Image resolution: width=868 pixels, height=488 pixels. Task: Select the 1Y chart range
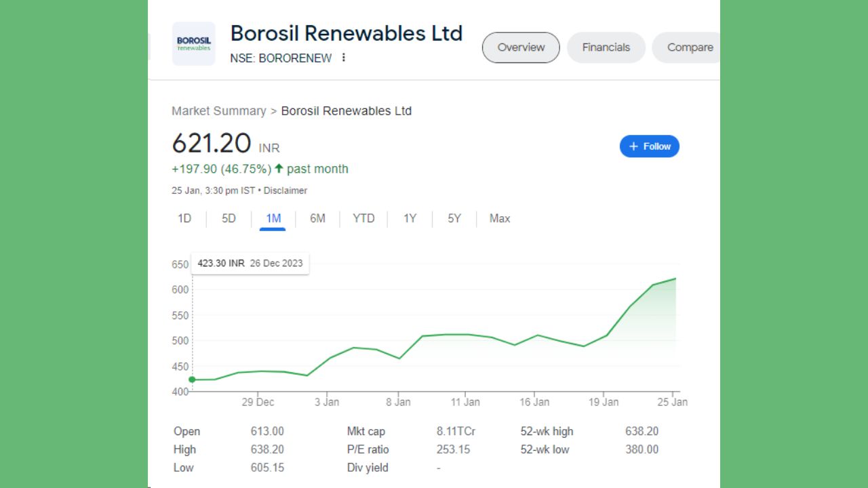(410, 218)
